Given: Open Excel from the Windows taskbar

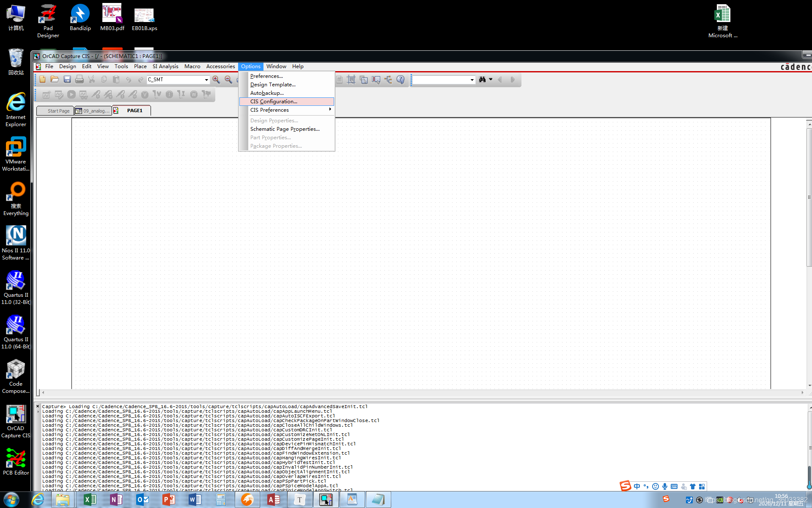Looking at the screenshot, I should click(x=90, y=500).
